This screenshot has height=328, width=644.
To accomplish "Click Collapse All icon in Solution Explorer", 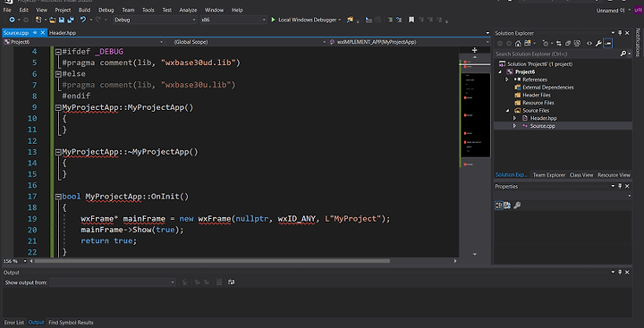I will pos(568,43).
